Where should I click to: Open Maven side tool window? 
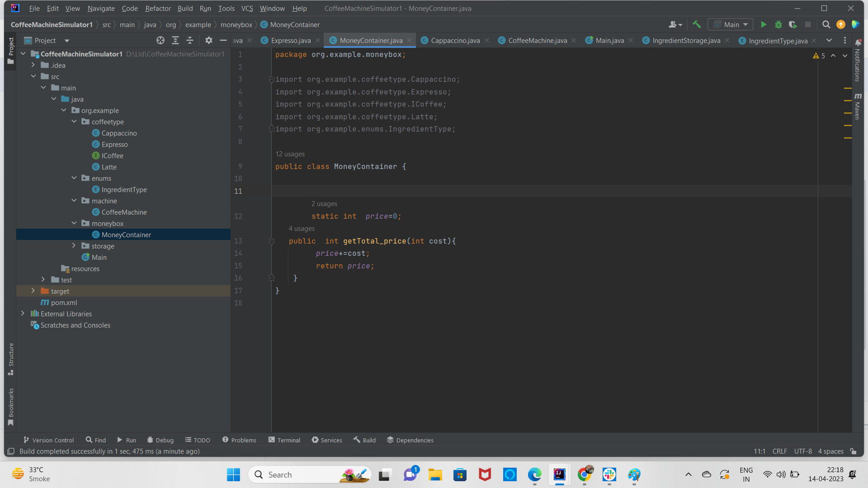tap(857, 107)
